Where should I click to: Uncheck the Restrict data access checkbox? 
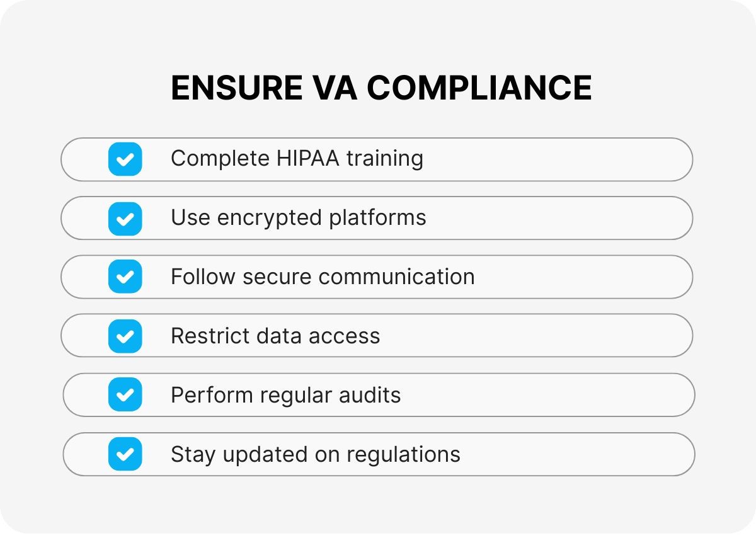pyautogui.click(x=125, y=336)
